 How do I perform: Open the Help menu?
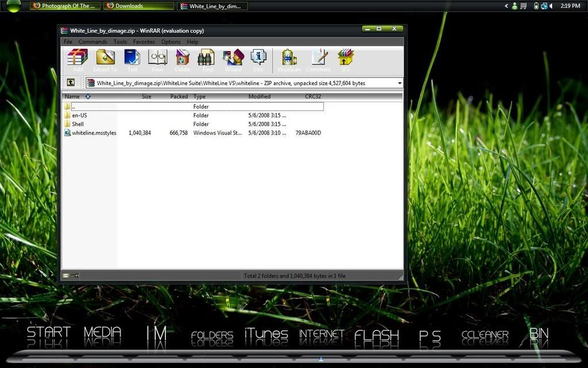[x=192, y=41]
